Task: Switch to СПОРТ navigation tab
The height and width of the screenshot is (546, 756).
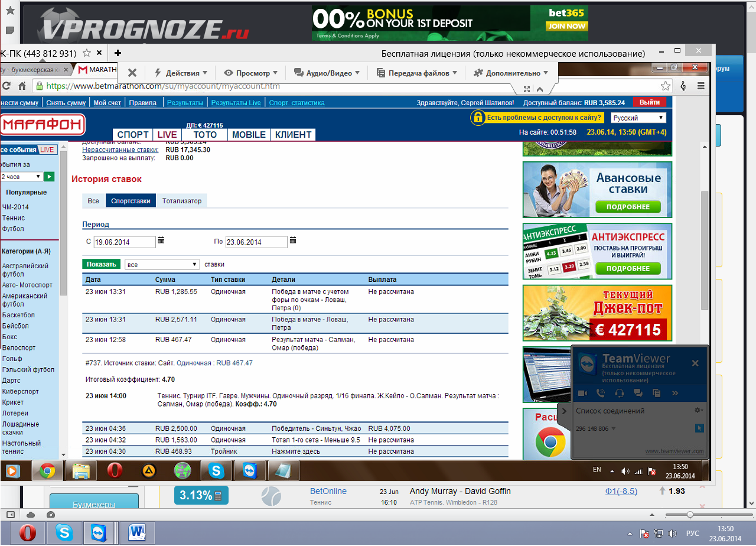Action: 133,135
